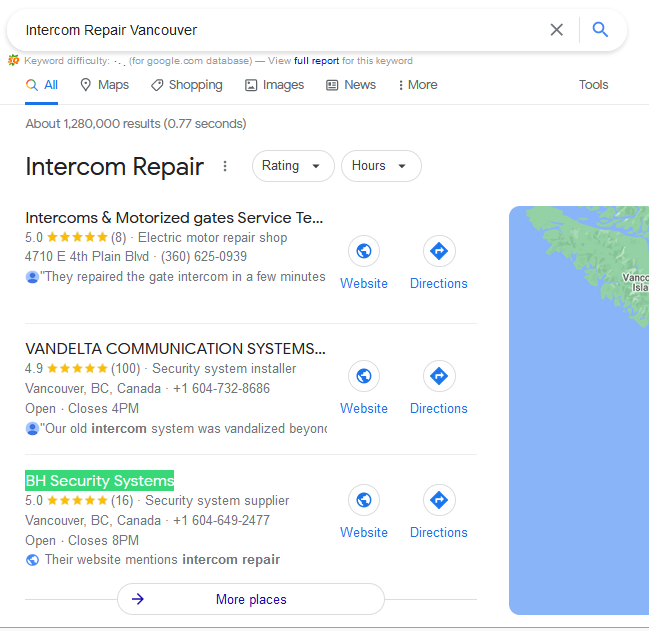The width and height of the screenshot is (649, 631).
Task: Click phone number +1 604-732-8686
Action: 221,389
